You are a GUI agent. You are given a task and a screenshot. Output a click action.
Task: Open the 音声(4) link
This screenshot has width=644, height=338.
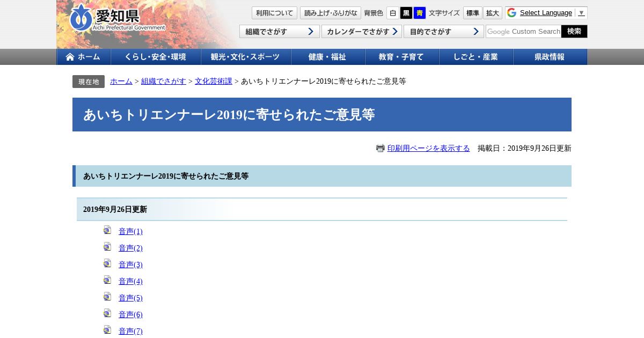pyautogui.click(x=130, y=281)
